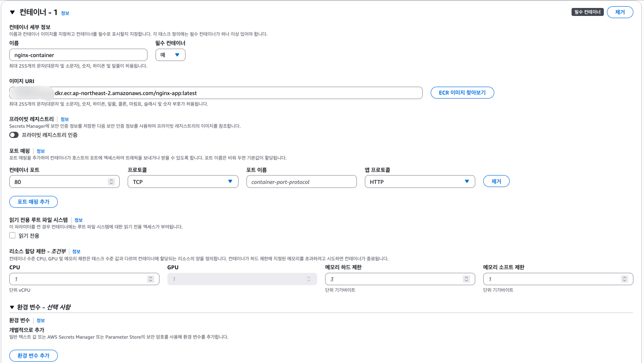644x363 pixels.
Task: Remove the port mapping row
Action: 496,182
